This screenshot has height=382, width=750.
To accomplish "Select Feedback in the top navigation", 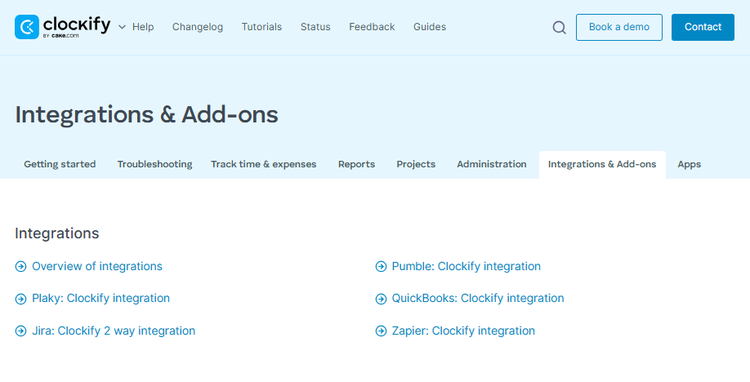I will (372, 27).
